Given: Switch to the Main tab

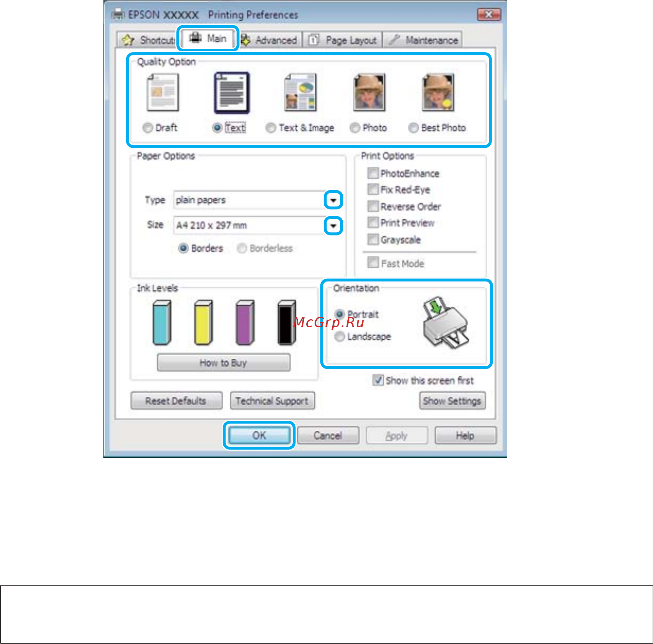Looking at the screenshot, I should point(209,38).
